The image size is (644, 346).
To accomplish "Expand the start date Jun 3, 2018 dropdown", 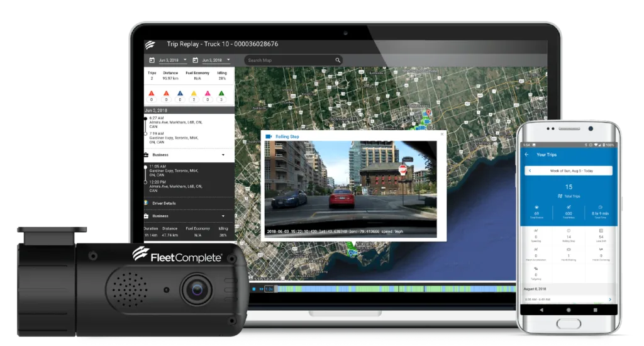I will (185, 60).
